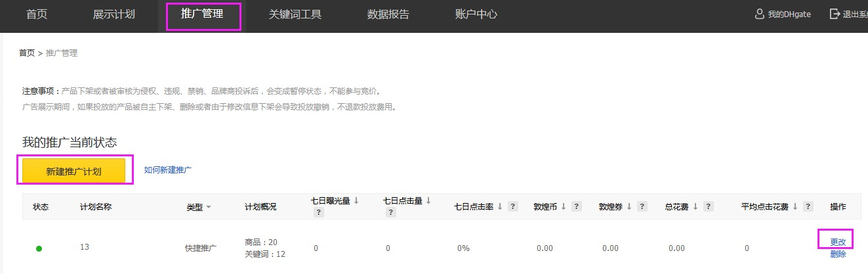Go to 关键词工具 tab
Screen dimensions: 868x274
point(295,14)
